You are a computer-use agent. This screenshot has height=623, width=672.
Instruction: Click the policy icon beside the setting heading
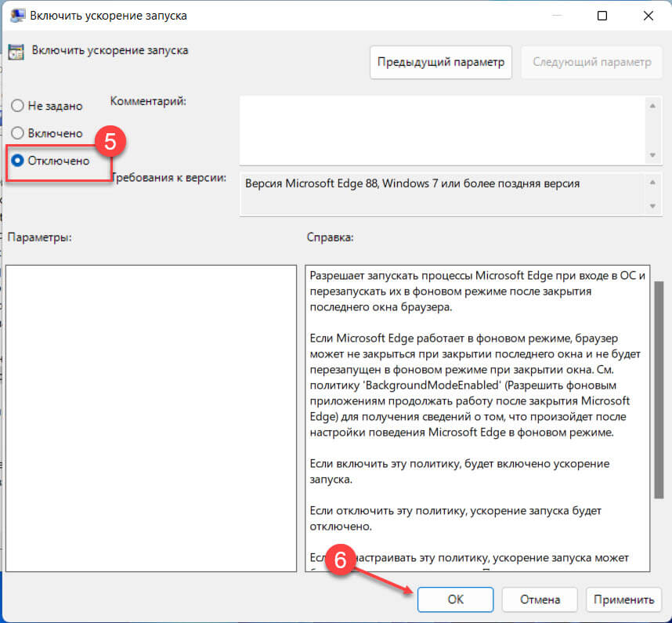(x=16, y=50)
